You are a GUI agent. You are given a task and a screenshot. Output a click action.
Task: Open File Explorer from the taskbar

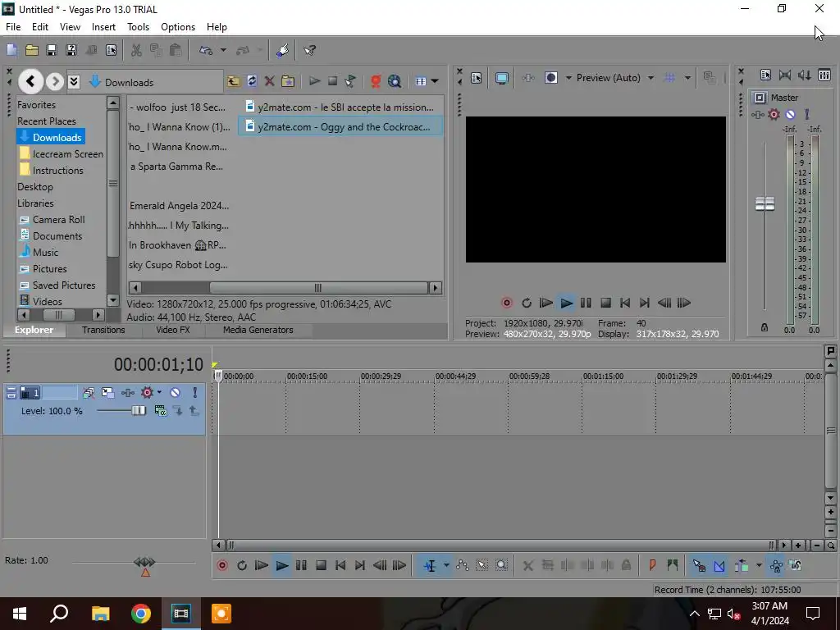(x=100, y=614)
